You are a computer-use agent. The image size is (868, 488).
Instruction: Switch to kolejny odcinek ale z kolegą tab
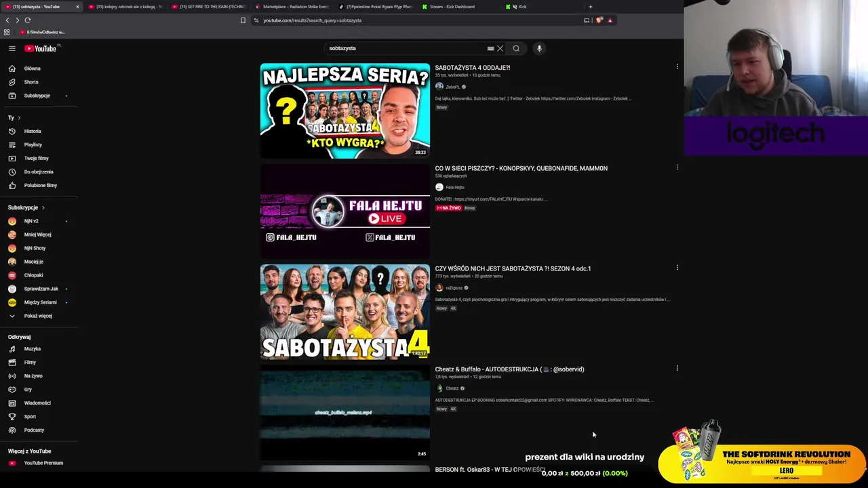click(x=125, y=7)
